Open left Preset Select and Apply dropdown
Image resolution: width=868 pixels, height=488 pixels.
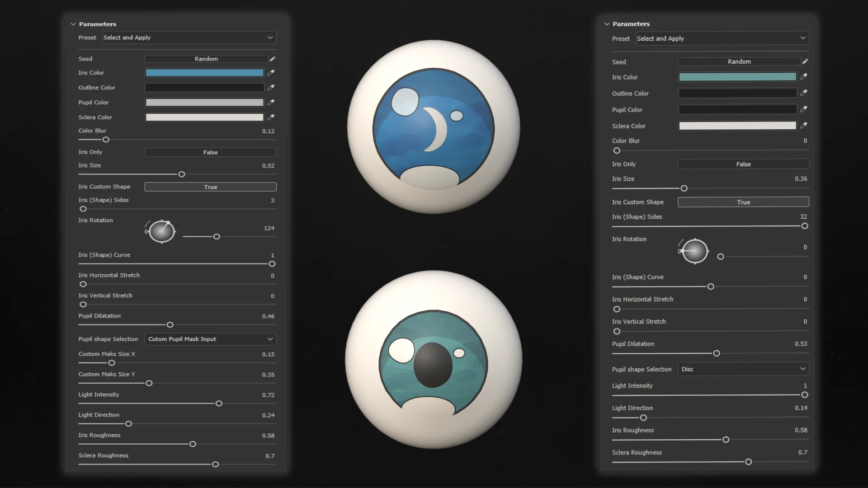click(x=189, y=38)
